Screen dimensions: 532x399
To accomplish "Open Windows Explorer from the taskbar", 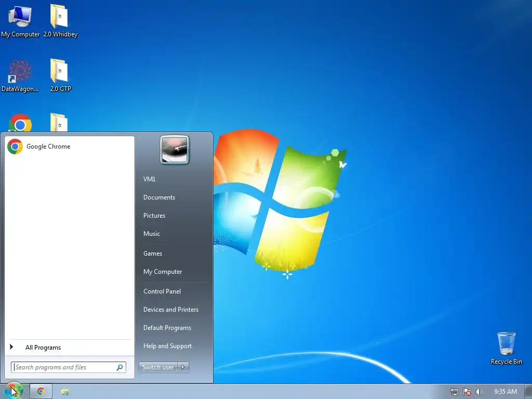I will pyautogui.click(x=65, y=392).
